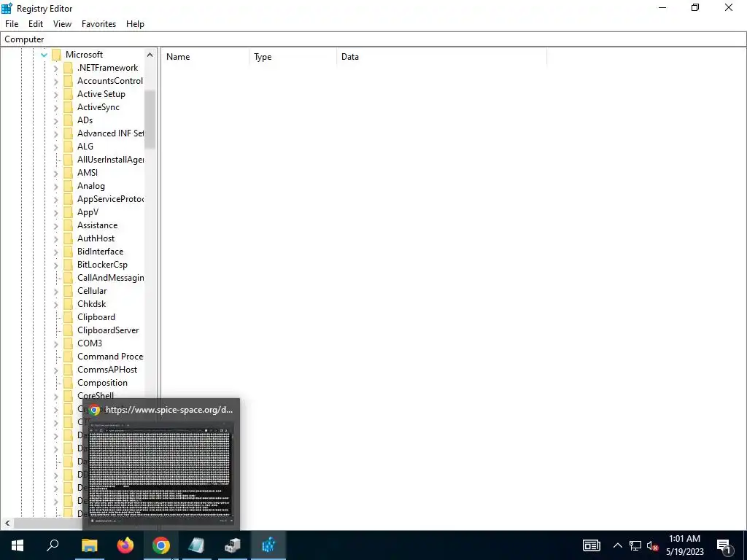Select the ALG folder icon
The image size is (747, 560).
pyautogui.click(x=69, y=146)
